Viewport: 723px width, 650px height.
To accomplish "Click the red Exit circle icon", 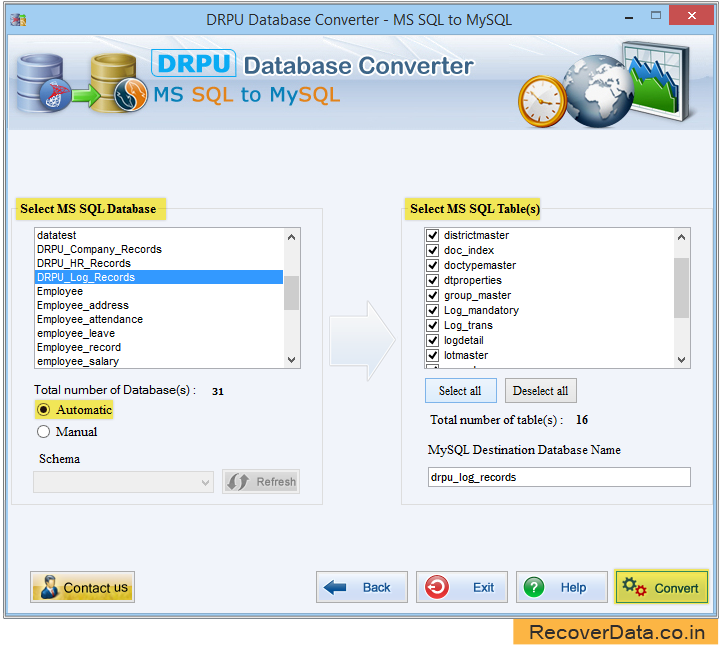I will (436, 587).
